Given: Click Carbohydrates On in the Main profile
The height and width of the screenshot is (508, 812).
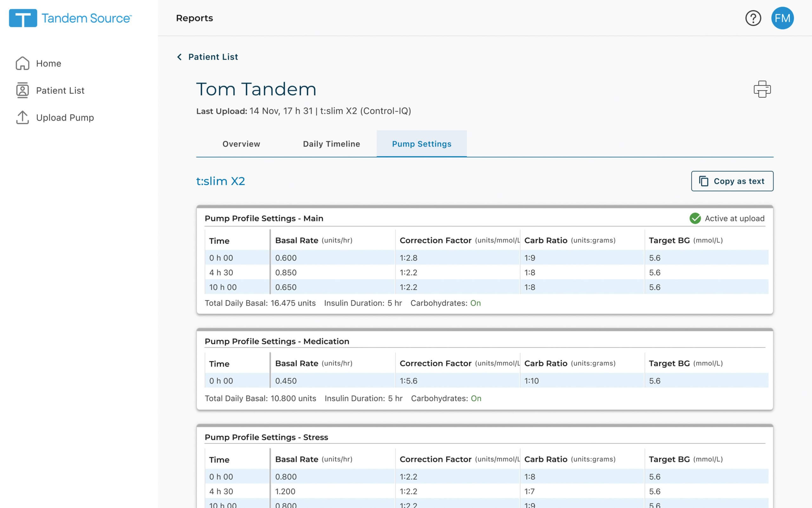Looking at the screenshot, I should 445,303.
